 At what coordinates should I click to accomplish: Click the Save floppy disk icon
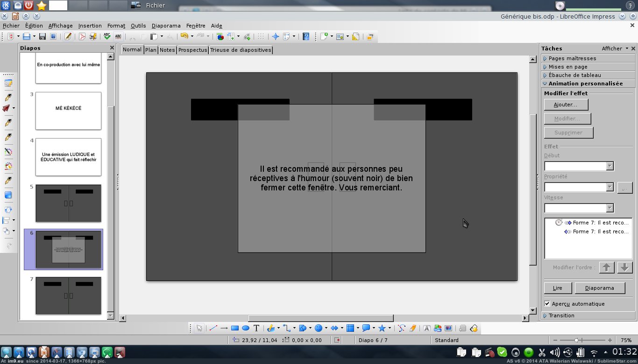(x=42, y=36)
